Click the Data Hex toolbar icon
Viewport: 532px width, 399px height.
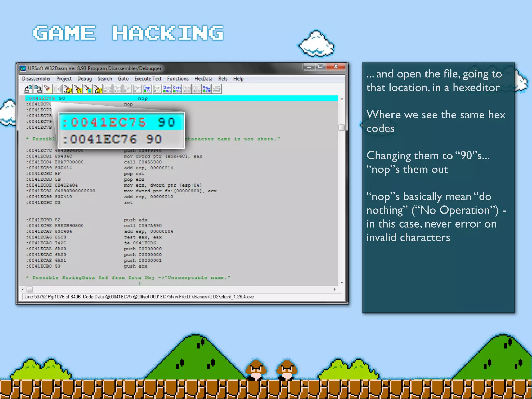pos(167,89)
